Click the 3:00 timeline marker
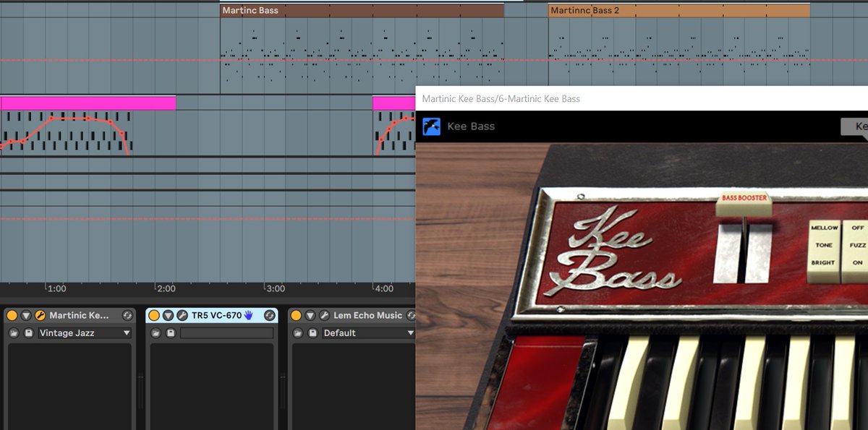The width and height of the screenshot is (868, 430). point(275,288)
